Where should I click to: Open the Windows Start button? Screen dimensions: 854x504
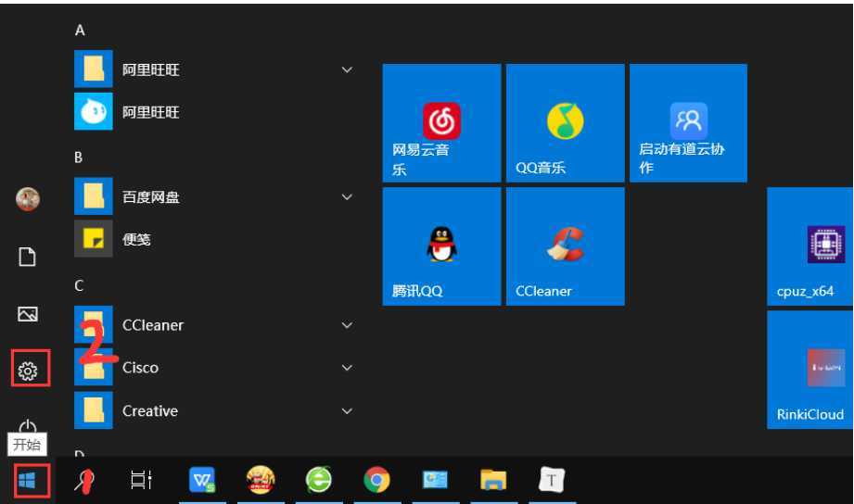27,481
